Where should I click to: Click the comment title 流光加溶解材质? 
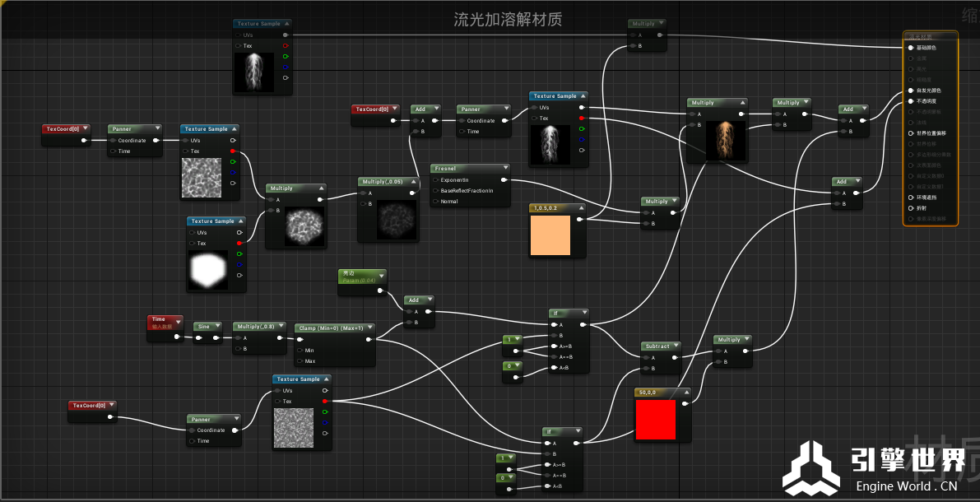[x=508, y=20]
